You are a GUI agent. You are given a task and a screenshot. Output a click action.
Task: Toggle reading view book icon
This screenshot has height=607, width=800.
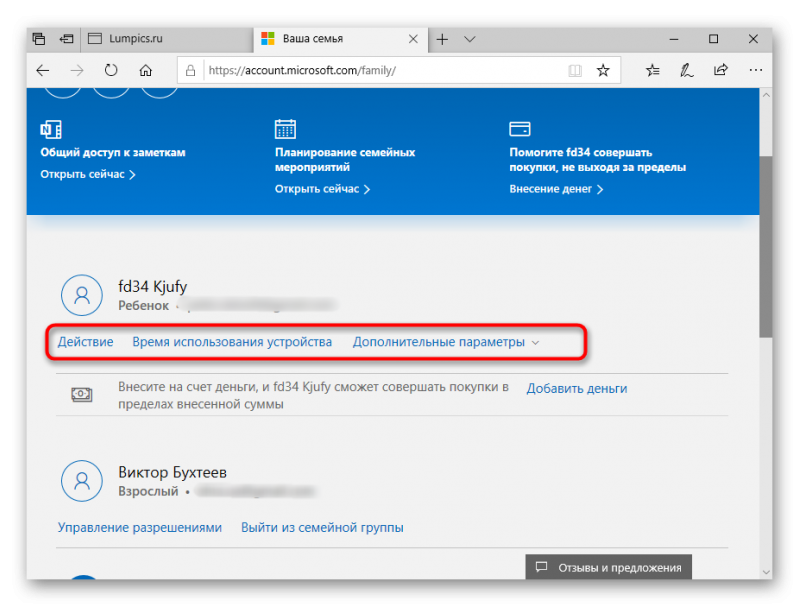coord(575,70)
